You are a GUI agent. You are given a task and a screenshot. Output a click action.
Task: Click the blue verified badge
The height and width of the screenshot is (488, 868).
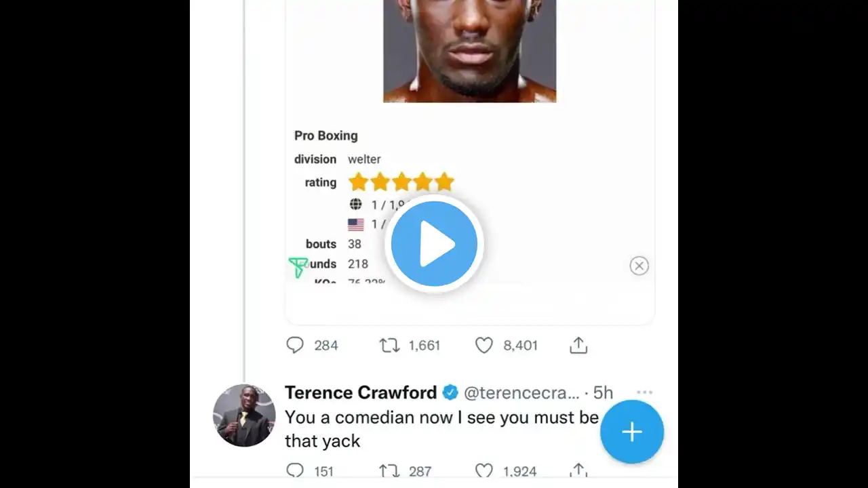[x=450, y=392]
